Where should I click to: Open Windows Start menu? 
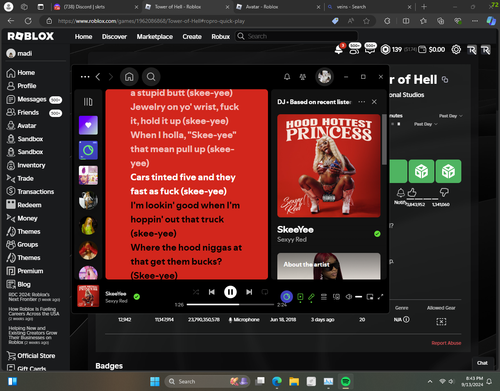point(155,381)
